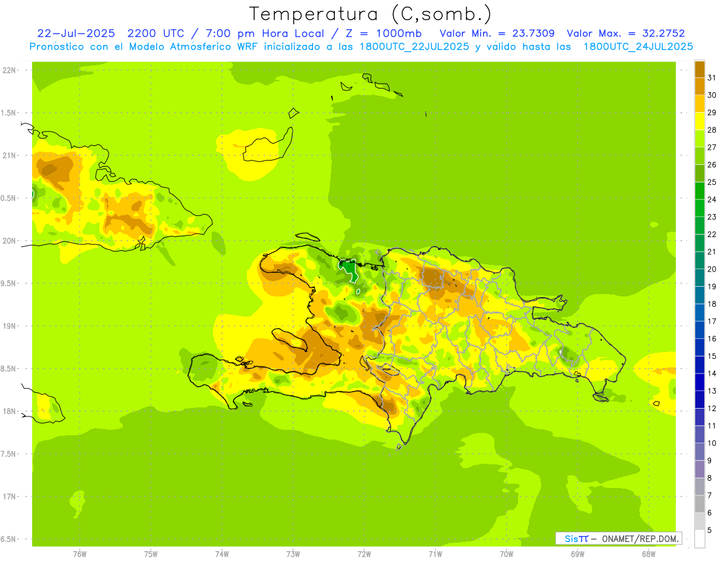Pick the gray legend swatch between 6 and 7
728x562 pixels.
(699, 504)
